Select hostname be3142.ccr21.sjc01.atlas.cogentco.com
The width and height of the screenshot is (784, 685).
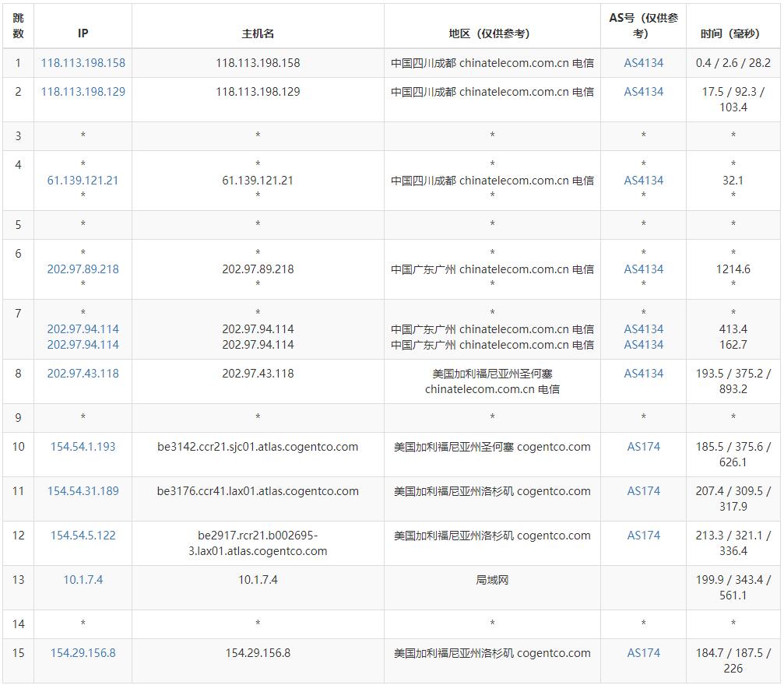pyautogui.click(x=258, y=447)
